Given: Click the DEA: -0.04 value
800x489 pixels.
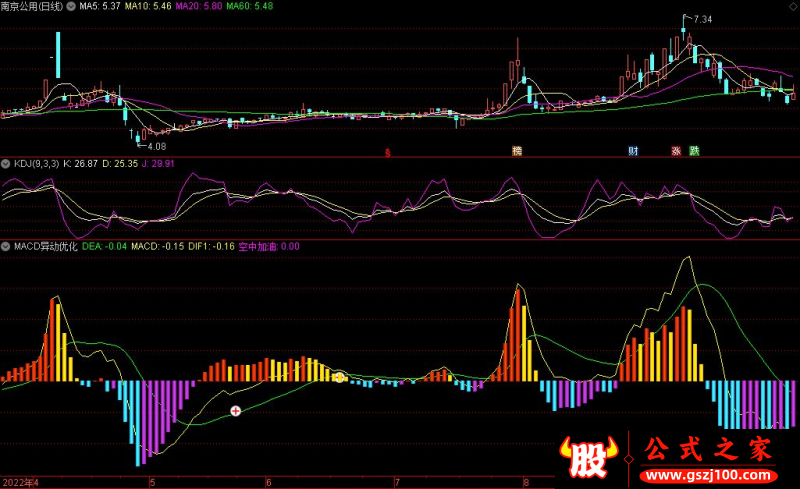Looking at the screenshot, I should pyautogui.click(x=104, y=247).
